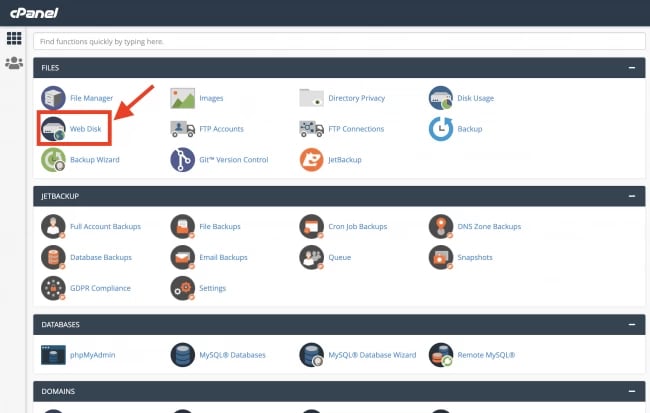Open the User Manager people icon
This screenshot has height=413, width=650.
(x=14, y=63)
